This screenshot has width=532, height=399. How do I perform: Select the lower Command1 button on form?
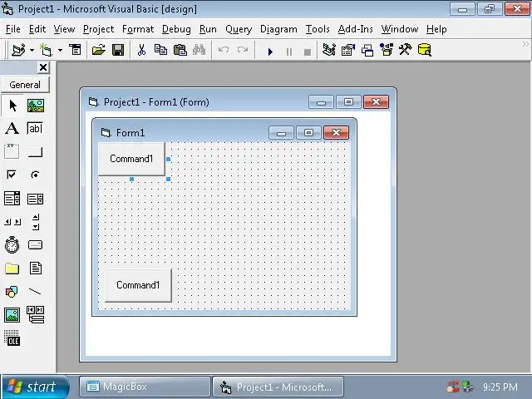(x=138, y=285)
